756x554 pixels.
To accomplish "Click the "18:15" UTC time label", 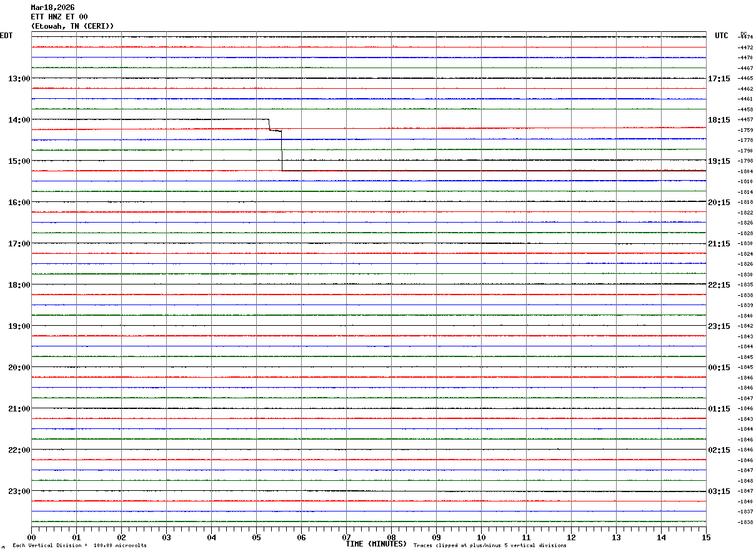I will 719,120.
